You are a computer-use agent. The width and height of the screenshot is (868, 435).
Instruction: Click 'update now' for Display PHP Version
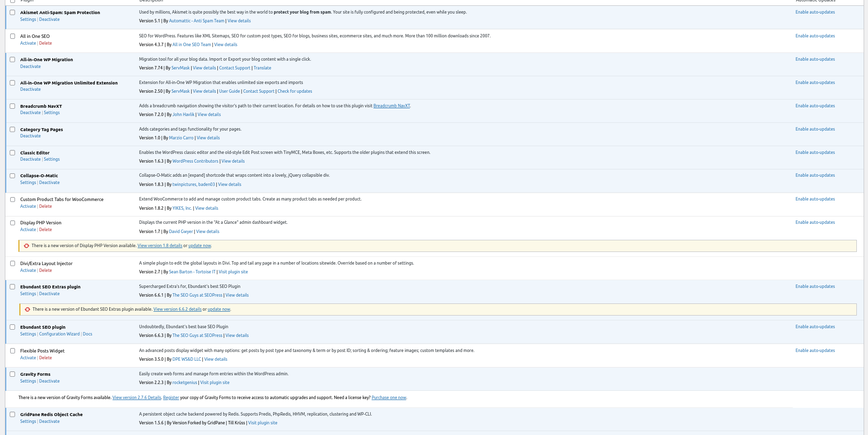pos(199,246)
